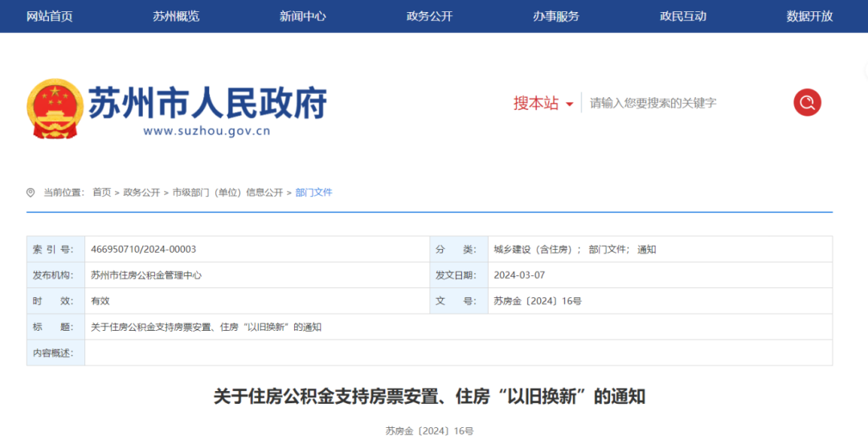Open the 办事服务 navigation item
The height and width of the screenshot is (440, 868).
[556, 16]
